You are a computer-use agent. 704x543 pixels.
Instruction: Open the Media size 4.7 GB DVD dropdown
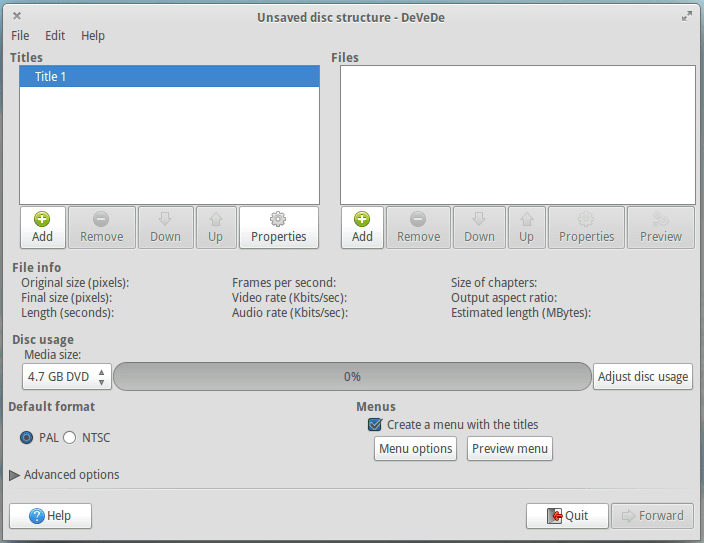[x=67, y=376]
